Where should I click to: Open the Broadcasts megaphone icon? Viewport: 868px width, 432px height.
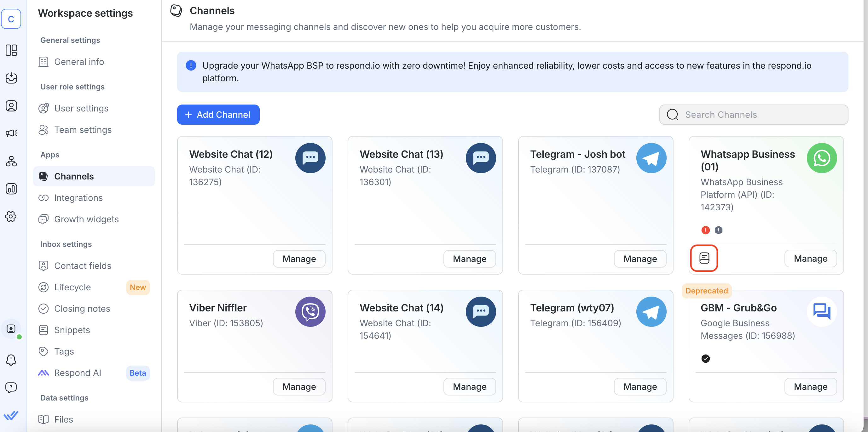11,133
